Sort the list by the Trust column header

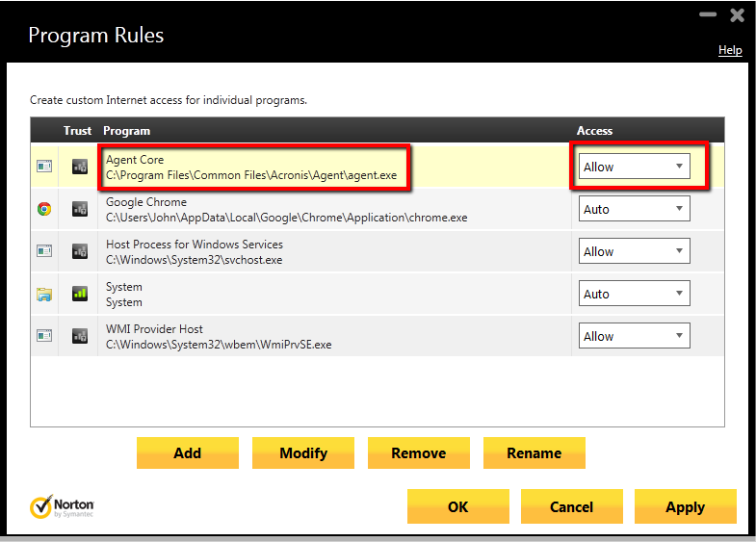point(77,131)
